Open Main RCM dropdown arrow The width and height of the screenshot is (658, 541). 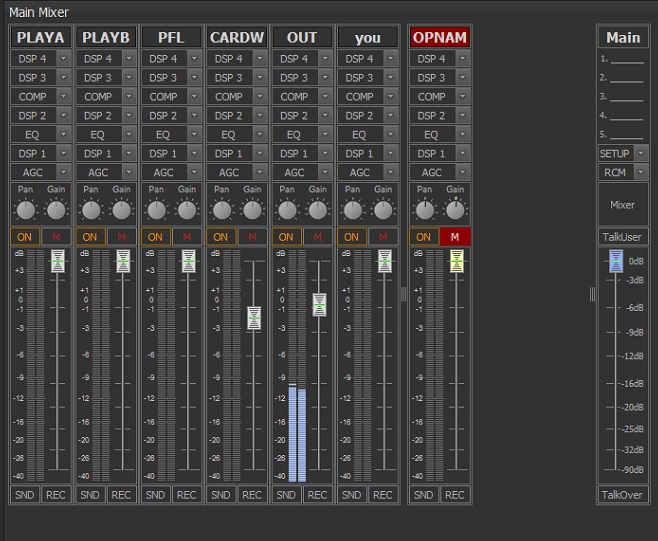click(x=641, y=172)
